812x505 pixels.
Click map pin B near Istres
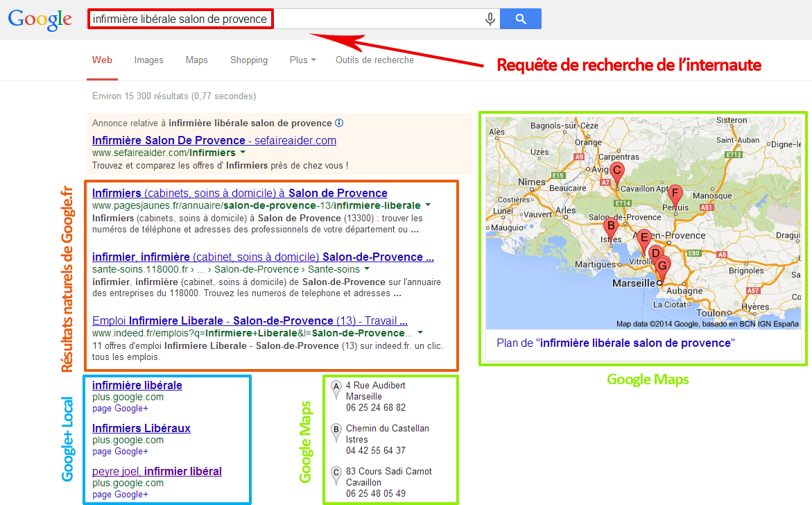coord(611,229)
